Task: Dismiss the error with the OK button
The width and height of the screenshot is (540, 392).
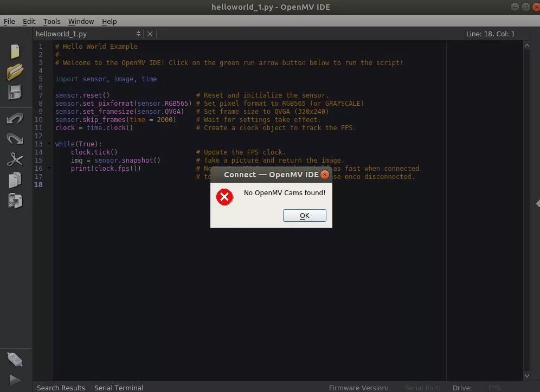Action: pos(305,216)
